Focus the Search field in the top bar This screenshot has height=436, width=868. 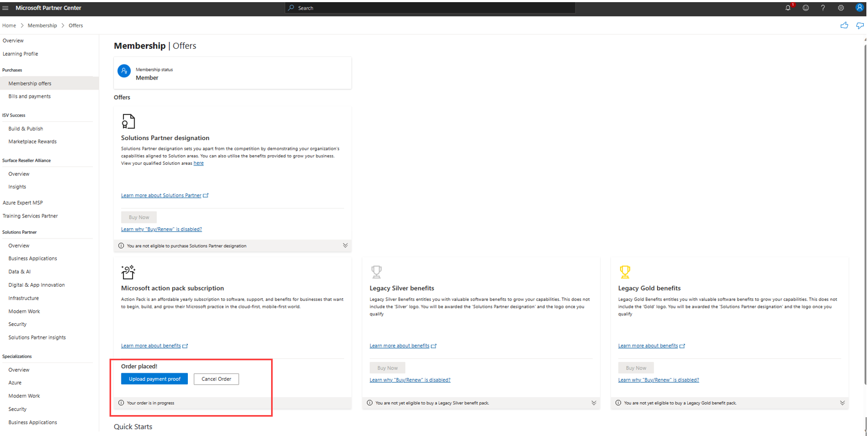coord(430,8)
